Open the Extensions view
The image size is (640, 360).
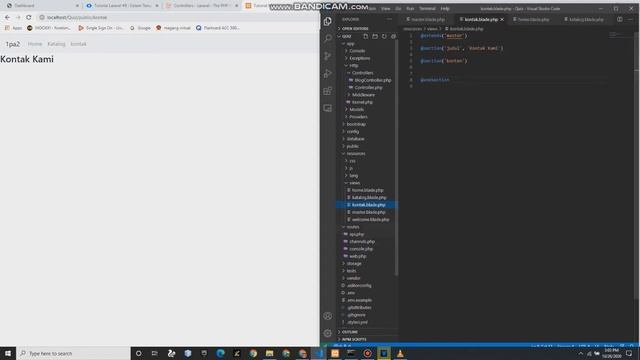[x=327, y=91]
